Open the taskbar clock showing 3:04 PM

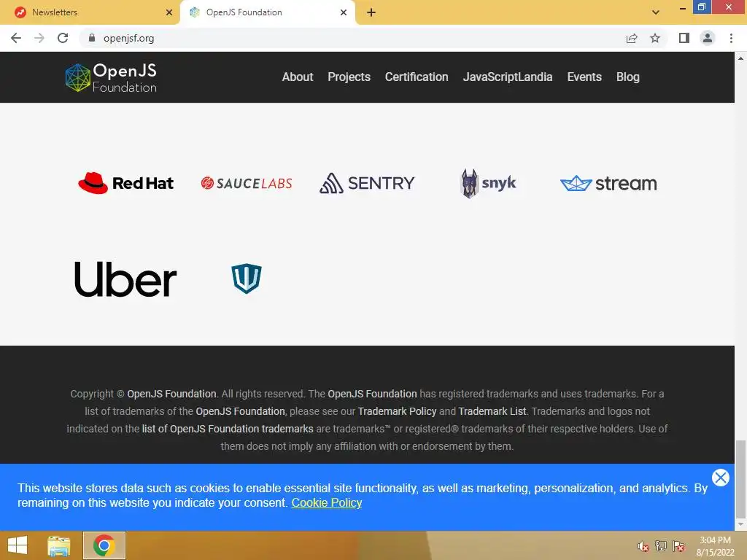[x=715, y=546]
